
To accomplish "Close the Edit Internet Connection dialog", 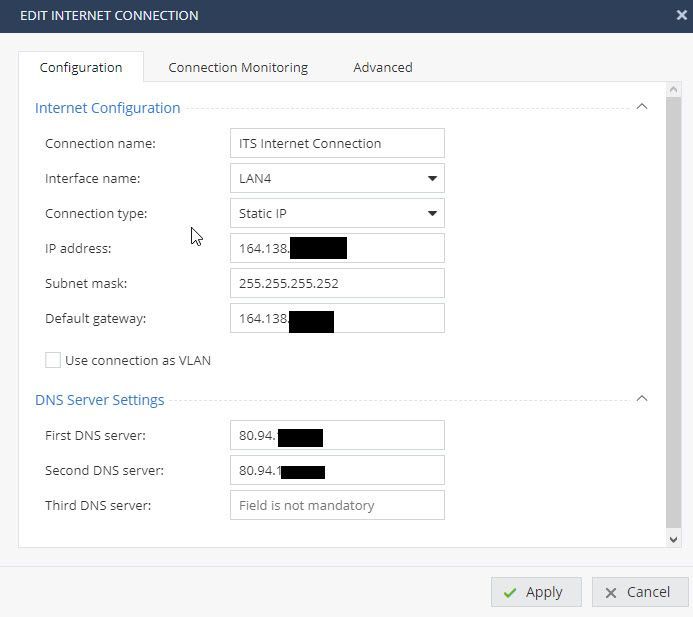I will [x=681, y=15].
